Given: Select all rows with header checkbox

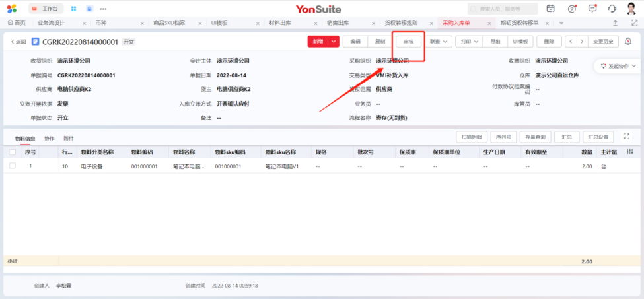Looking at the screenshot, I should (13, 152).
